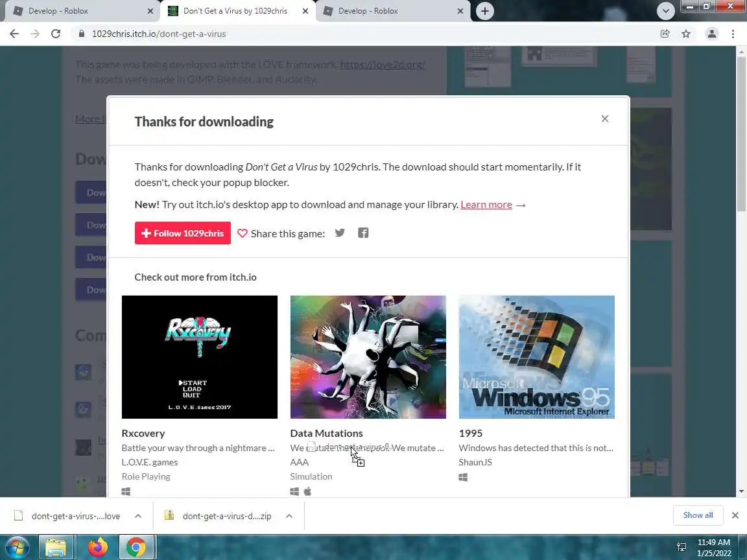
Task: Share the game on Twitter
Action: [340, 233]
